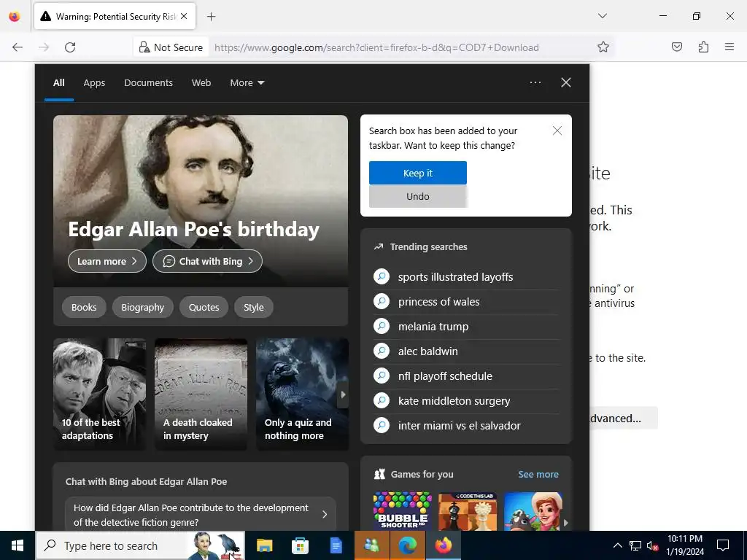The image size is (747, 560).
Task: Open File Explorer from taskbar
Action: click(x=264, y=545)
